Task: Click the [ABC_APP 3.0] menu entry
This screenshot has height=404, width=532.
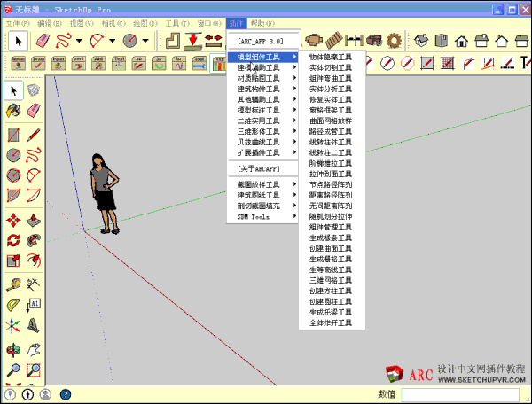Action: 262,42
